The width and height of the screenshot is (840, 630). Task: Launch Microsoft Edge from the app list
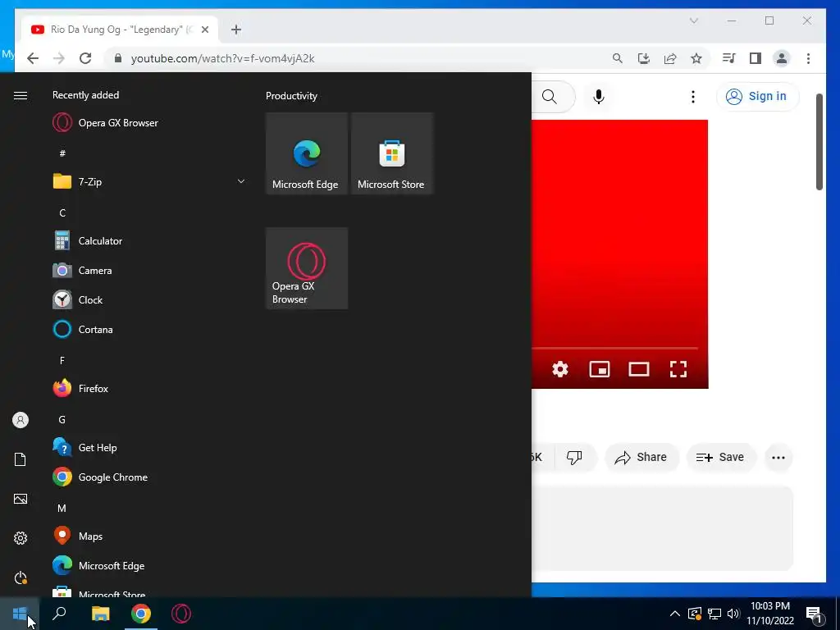[148, 565]
